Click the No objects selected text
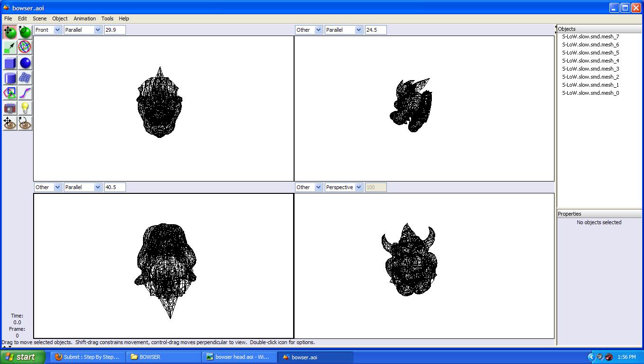The width and height of the screenshot is (644, 364). [599, 222]
